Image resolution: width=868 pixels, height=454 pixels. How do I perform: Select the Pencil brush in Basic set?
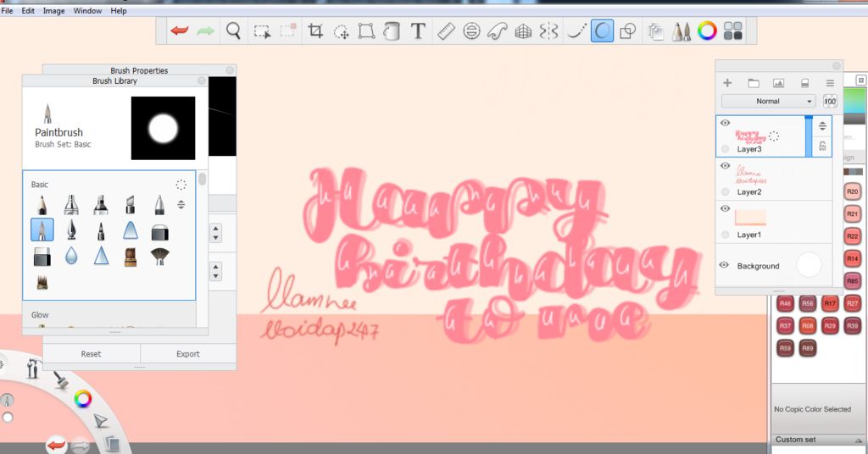point(42,205)
